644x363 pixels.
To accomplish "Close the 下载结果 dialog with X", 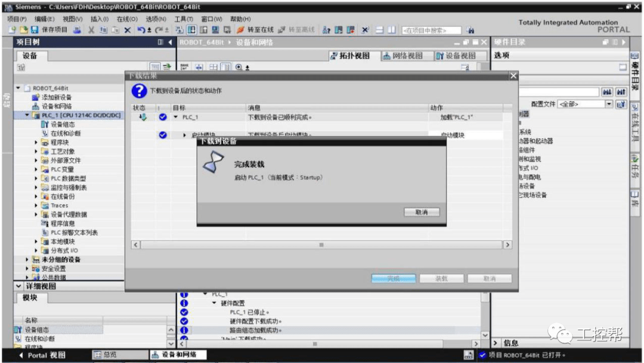I will [x=513, y=76].
